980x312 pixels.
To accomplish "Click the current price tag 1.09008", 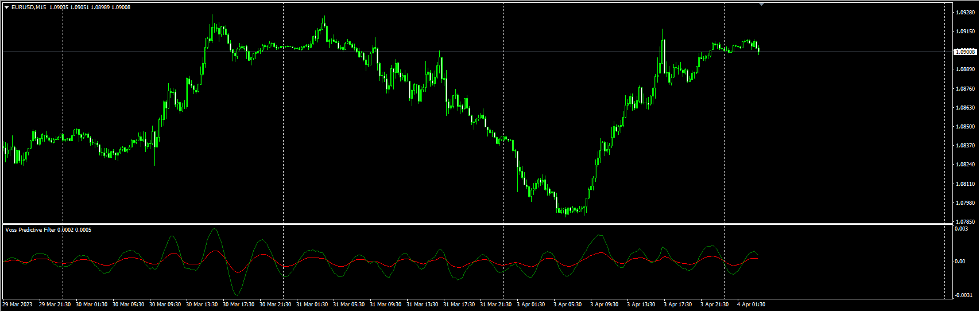I will [x=964, y=52].
